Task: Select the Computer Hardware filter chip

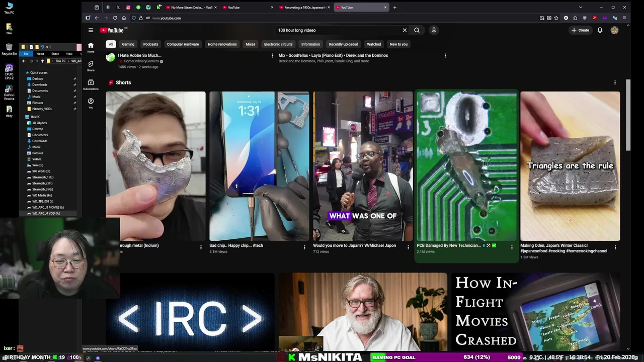Action: (x=183, y=44)
